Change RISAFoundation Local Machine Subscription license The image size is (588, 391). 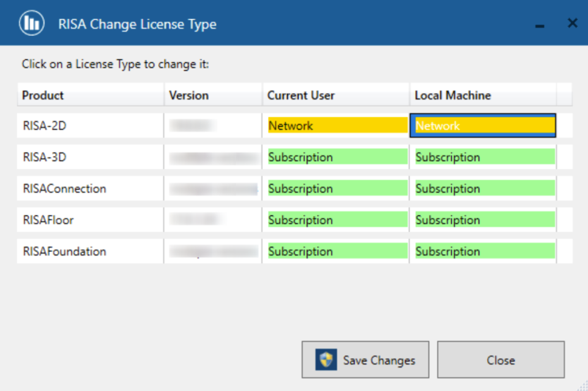[485, 251]
